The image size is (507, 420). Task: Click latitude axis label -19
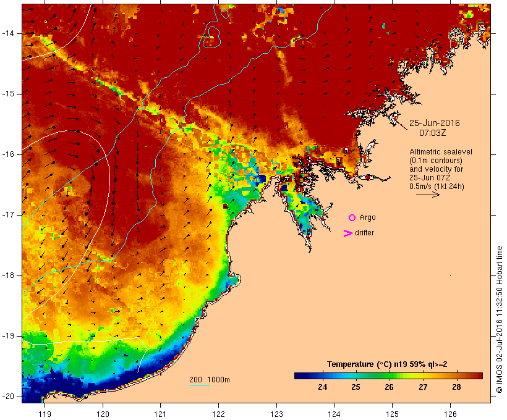(x=8, y=336)
